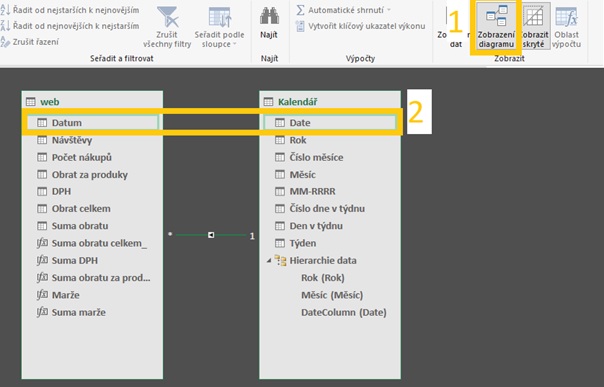This screenshot has width=604, height=387.
Task: Select Návštěvy column in web table
Action: [92, 140]
